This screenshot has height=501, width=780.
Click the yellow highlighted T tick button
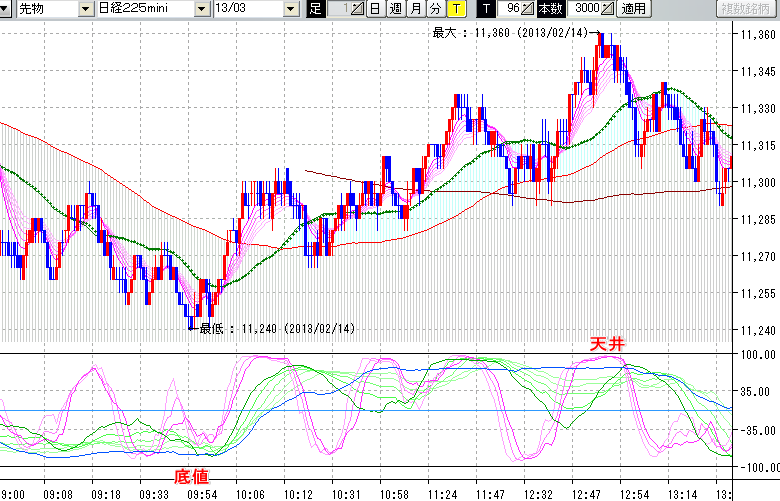point(456,9)
